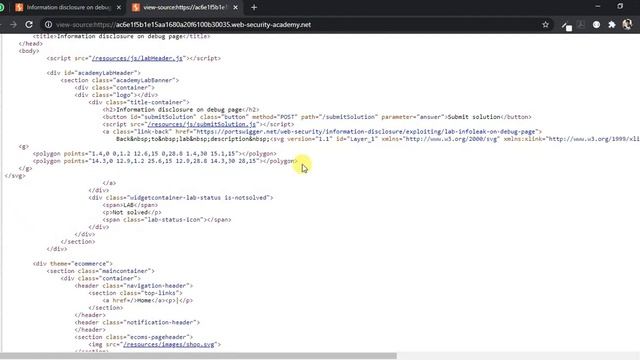
Task: Click the 'widgetcontainer-lab-status is-notsolved' class text
Action: tap(198, 198)
